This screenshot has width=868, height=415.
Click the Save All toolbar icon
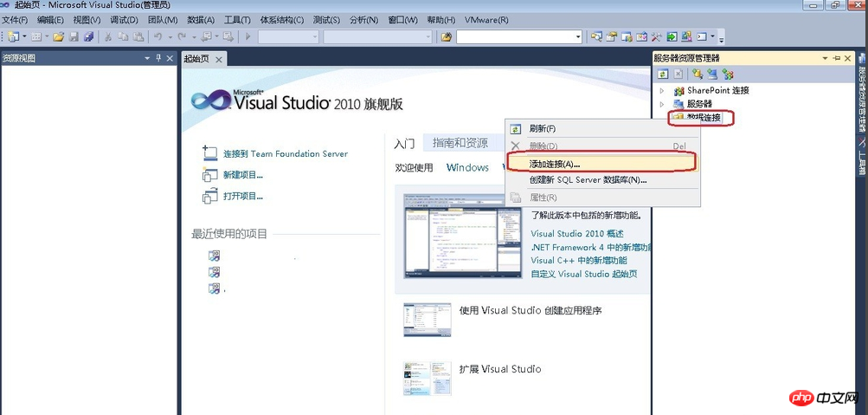87,36
